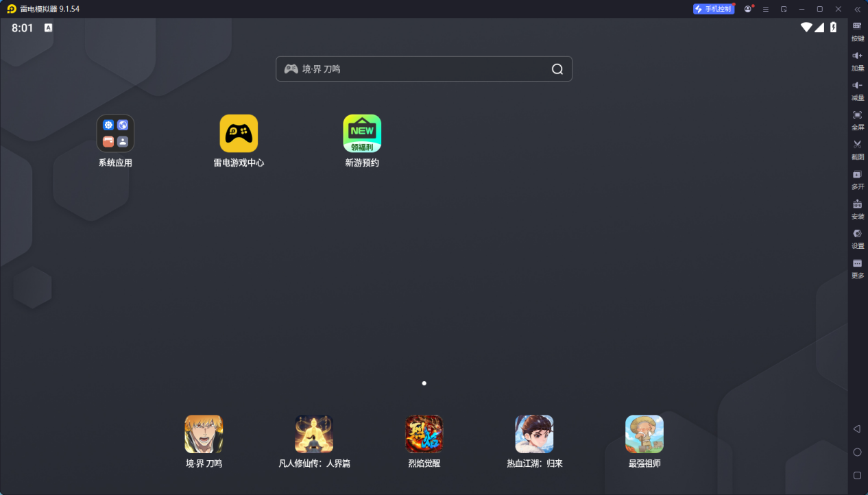Open the 最强祖师 game

tap(644, 434)
